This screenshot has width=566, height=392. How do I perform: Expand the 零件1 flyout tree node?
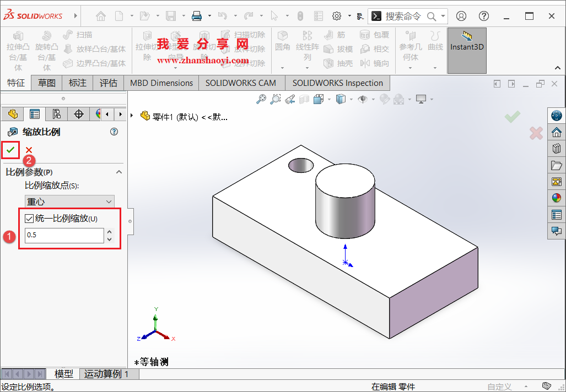coord(132,116)
